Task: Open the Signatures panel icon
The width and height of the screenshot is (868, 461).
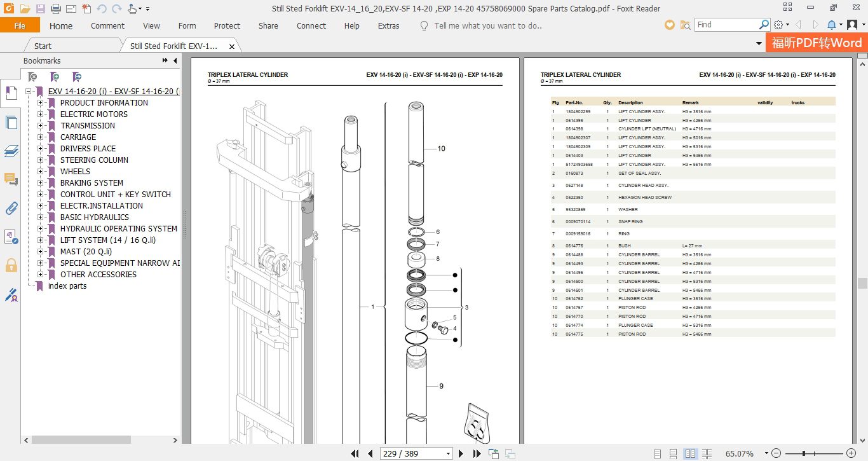Action: coord(11,237)
